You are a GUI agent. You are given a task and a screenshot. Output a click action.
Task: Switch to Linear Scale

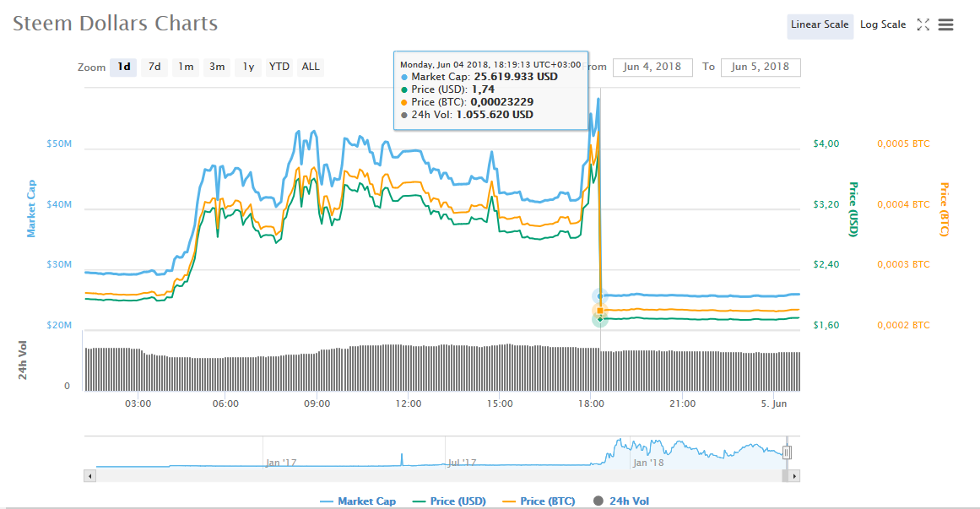[x=820, y=25]
